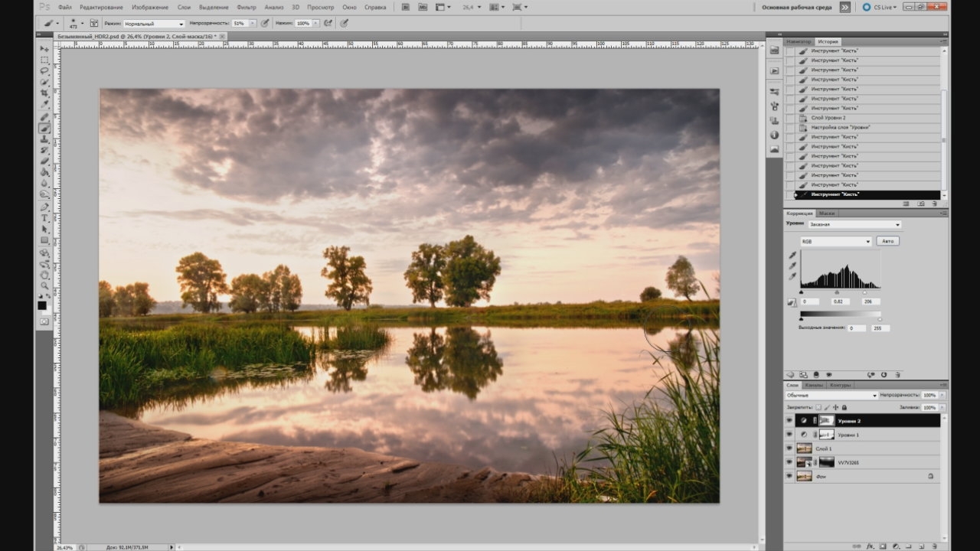The width and height of the screenshot is (980, 551).
Task: Select the History Brush tool
Action: 44,150
